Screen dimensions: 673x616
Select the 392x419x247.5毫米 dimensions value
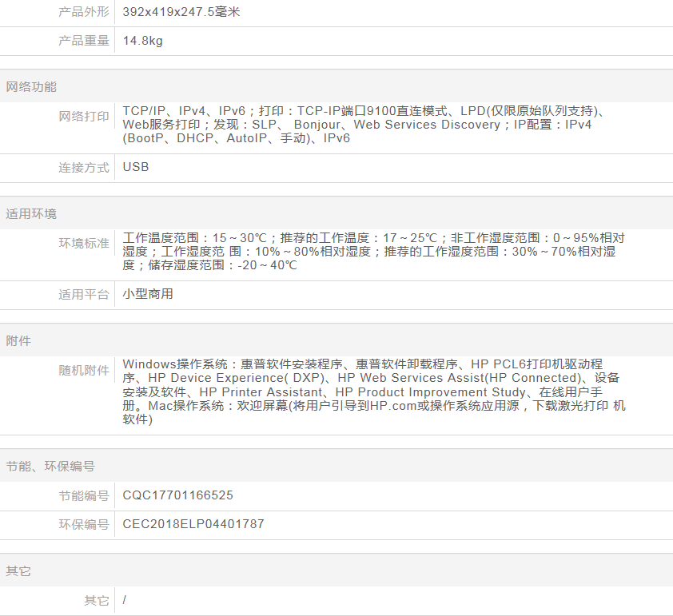click(x=181, y=12)
